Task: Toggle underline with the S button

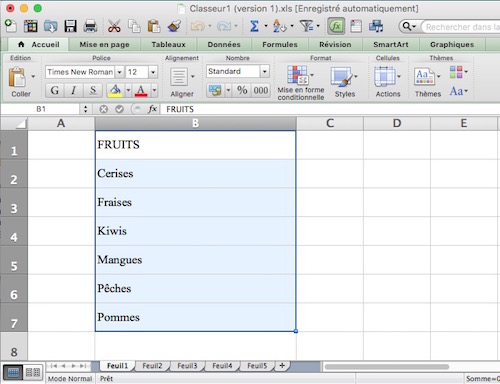Action: coord(93,90)
